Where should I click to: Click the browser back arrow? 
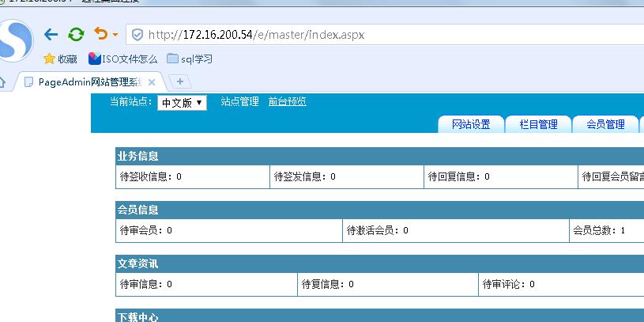pyautogui.click(x=51, y=35)
